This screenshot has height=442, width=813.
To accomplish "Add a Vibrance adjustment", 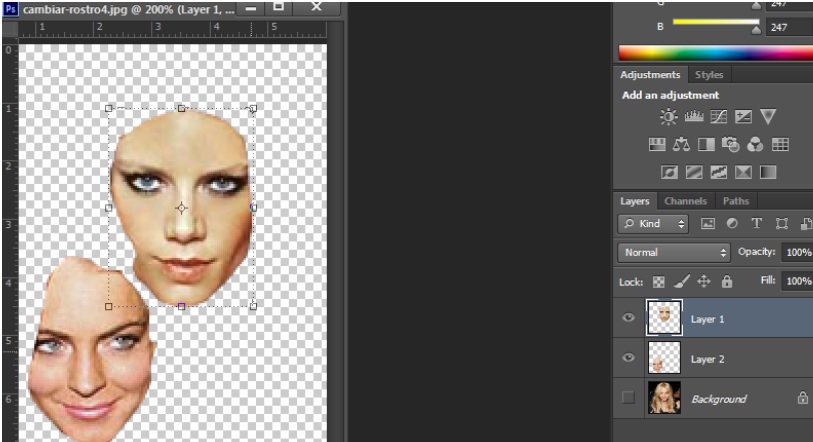I will pyautogui.click(x=767, y=117).
